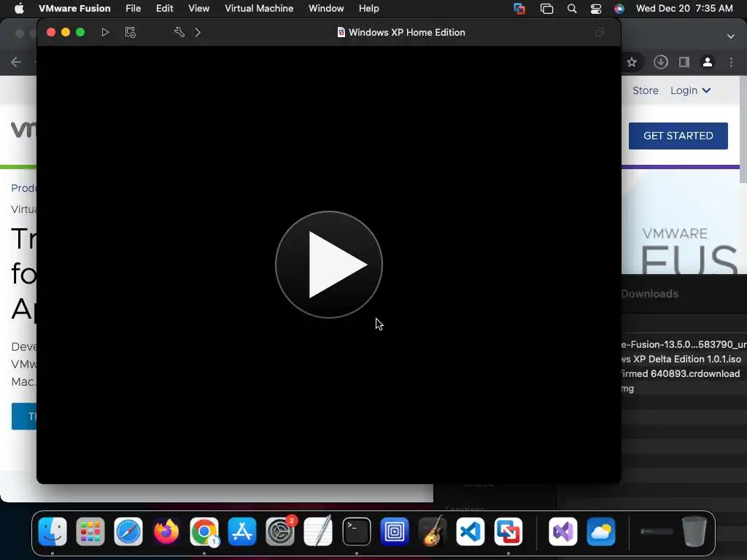Open Finder from the Dock
747x560 pixels.
click(53, 532)
